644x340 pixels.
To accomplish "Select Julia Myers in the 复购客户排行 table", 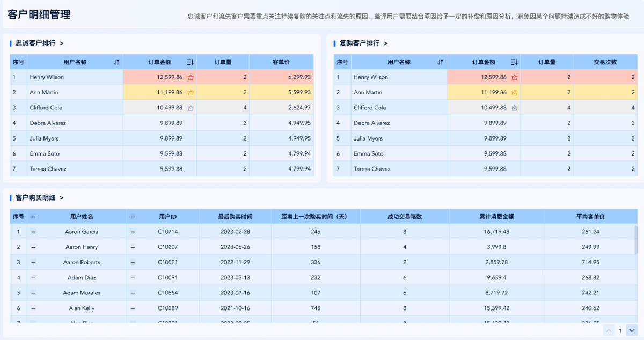I will [367, 138].
